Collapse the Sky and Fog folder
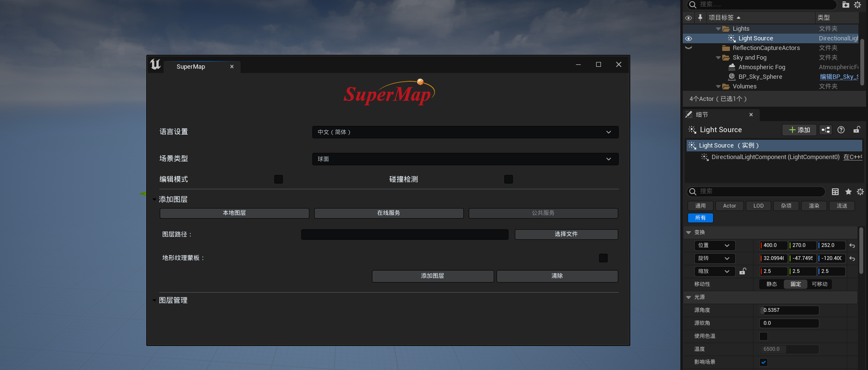 (718, 58)
